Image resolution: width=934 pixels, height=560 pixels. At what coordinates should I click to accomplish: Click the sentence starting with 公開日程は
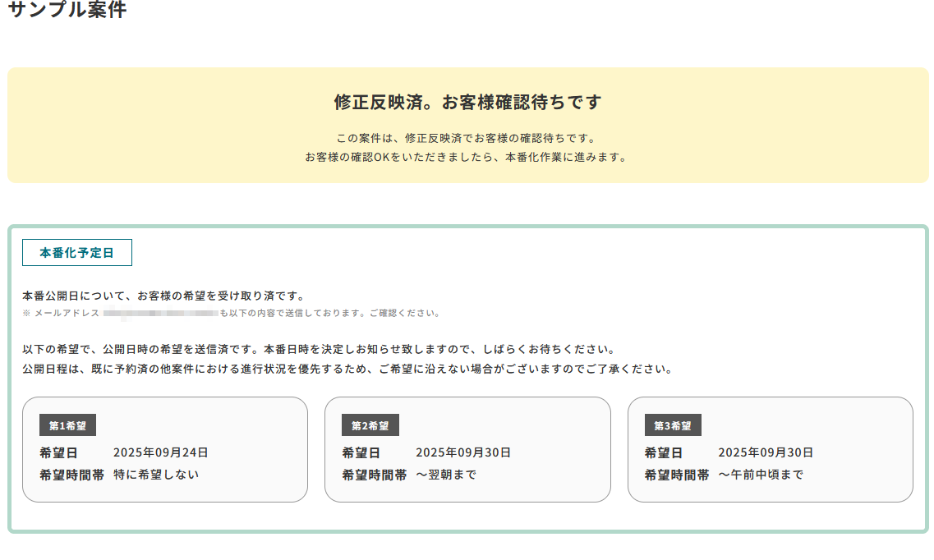point(347,369)
